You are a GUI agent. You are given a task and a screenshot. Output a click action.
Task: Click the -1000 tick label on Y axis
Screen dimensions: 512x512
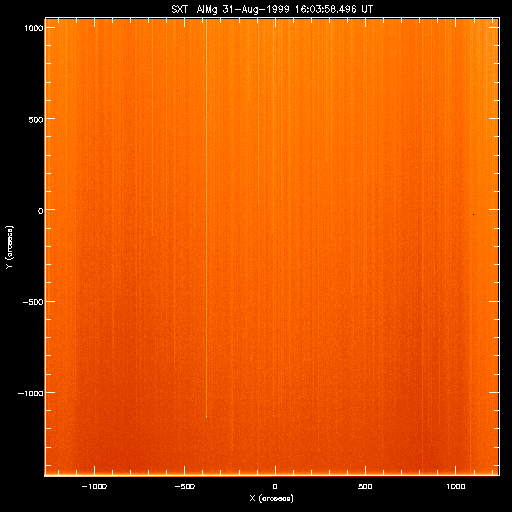pyautogui.click(x=31, y=394)
